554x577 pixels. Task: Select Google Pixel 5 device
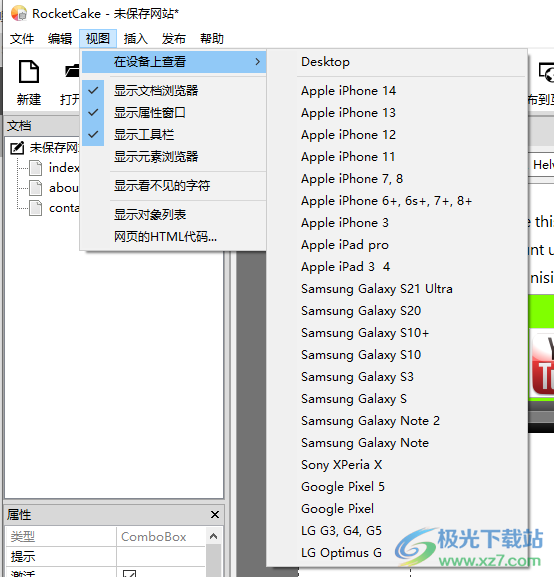[x=397, y=487]
